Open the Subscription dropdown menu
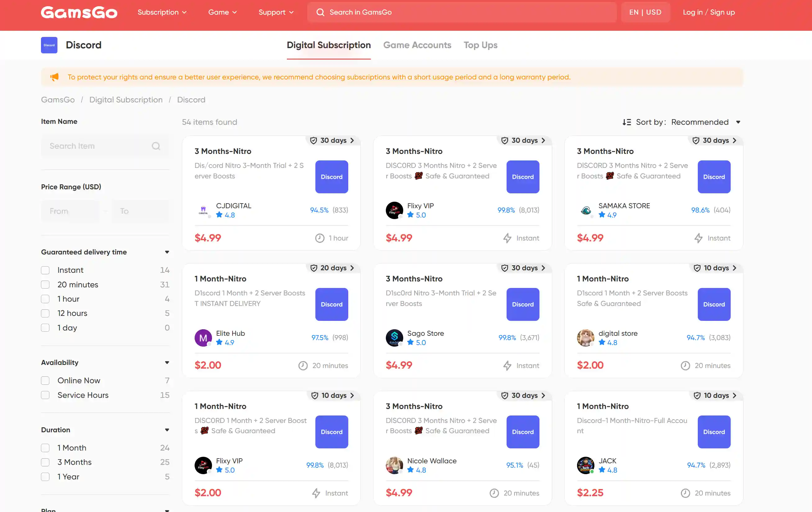 162,12
